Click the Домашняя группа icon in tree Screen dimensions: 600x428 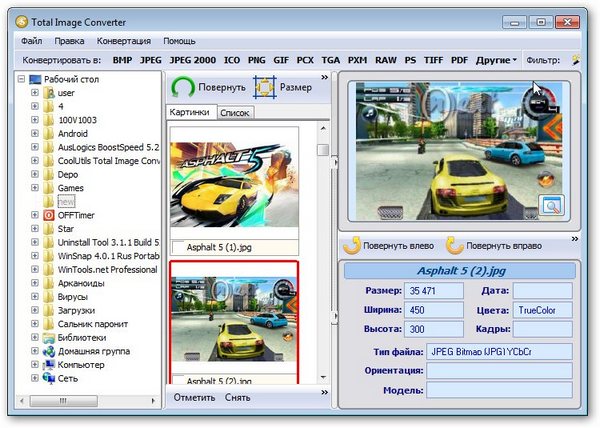(48, 351)
